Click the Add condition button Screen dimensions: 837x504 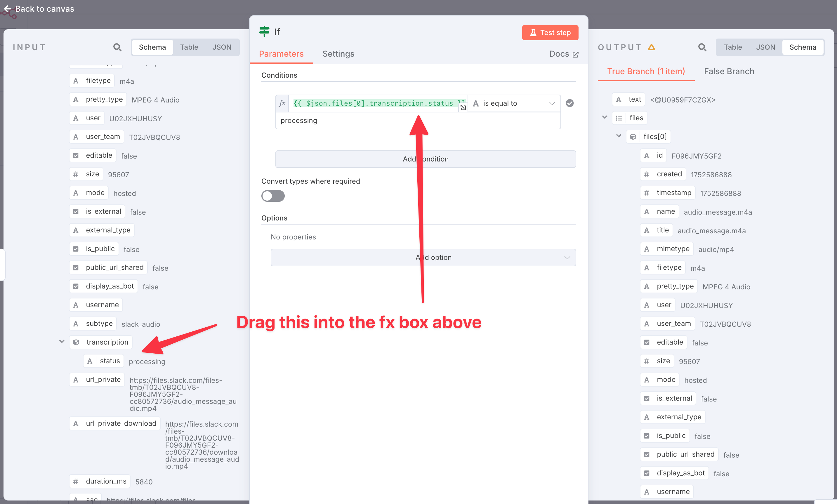pyautogui.click(x=425, y=159)
